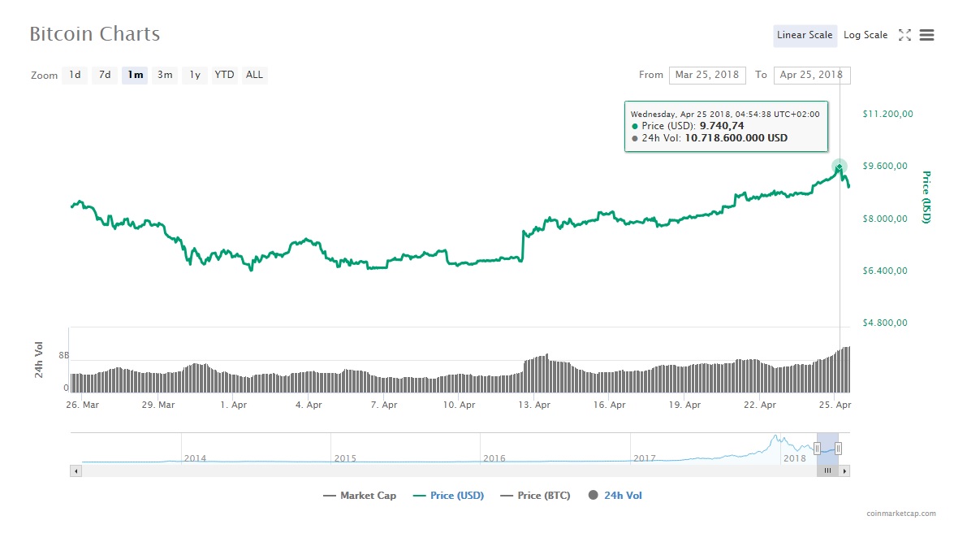Click the $6.400,00 price axis label

click(885, 271)
